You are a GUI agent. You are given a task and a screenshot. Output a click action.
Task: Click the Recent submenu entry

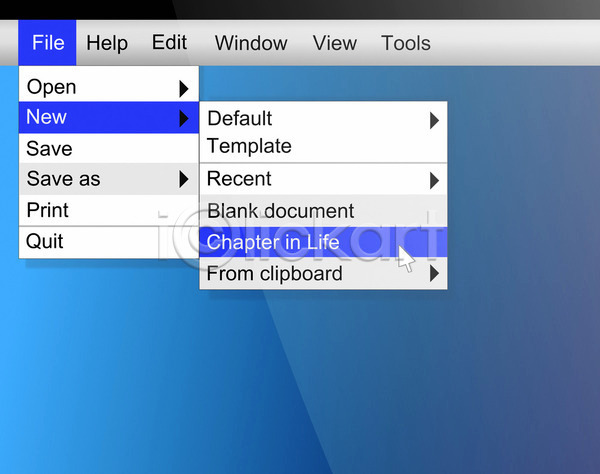(239, 179)
